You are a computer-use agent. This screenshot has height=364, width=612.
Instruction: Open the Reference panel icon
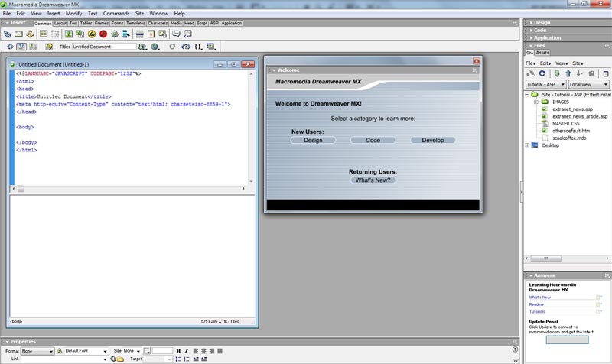pyautogui.click(x=185, y=47)
